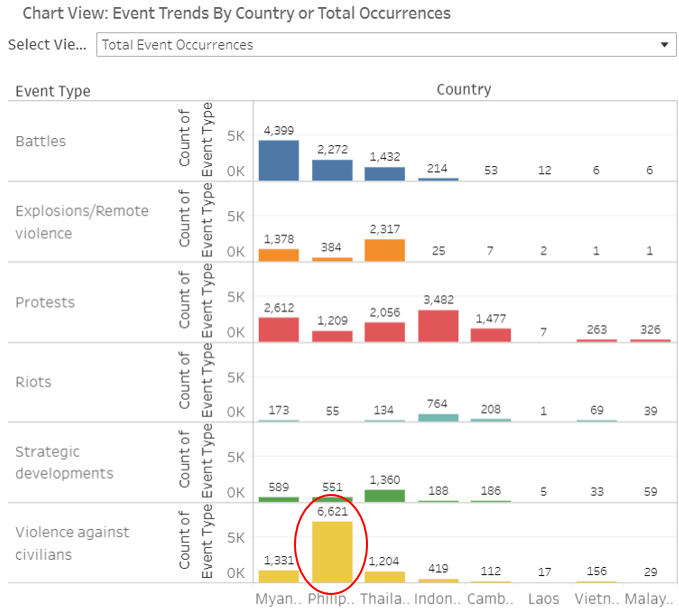Click the Laos country axis label

[x=543, y=598]
